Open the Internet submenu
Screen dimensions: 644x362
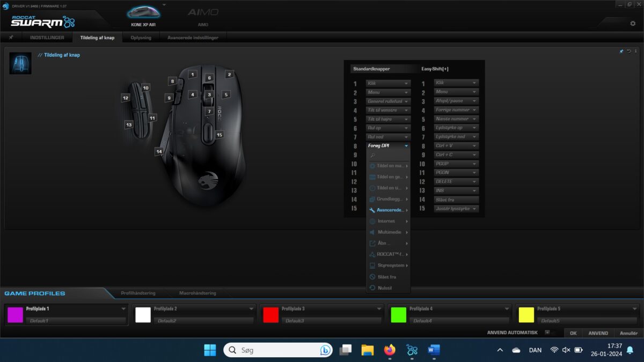[x=388, y=221]
